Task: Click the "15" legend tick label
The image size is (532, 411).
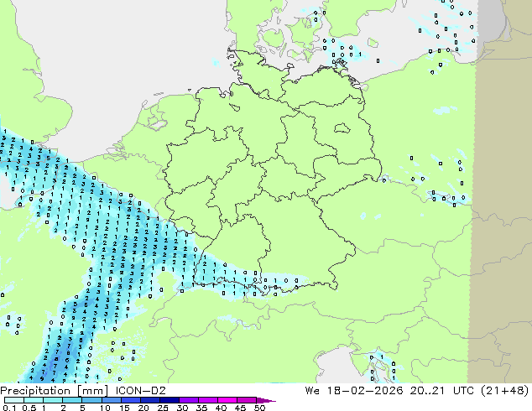Action: 124,408
